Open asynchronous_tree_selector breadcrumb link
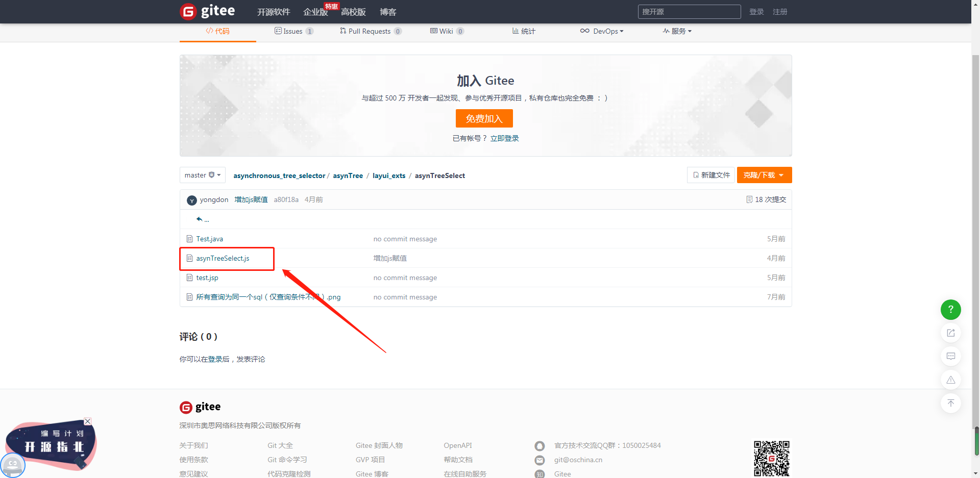The image size is (980, 478). [279, 175]
